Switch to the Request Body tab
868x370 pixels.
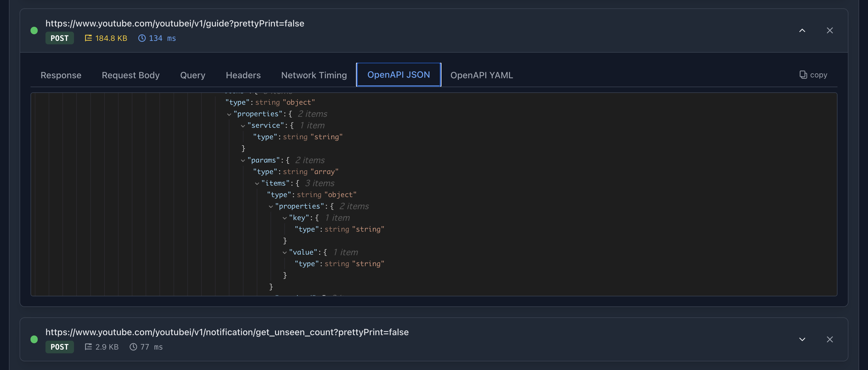(x=130, y=75)
